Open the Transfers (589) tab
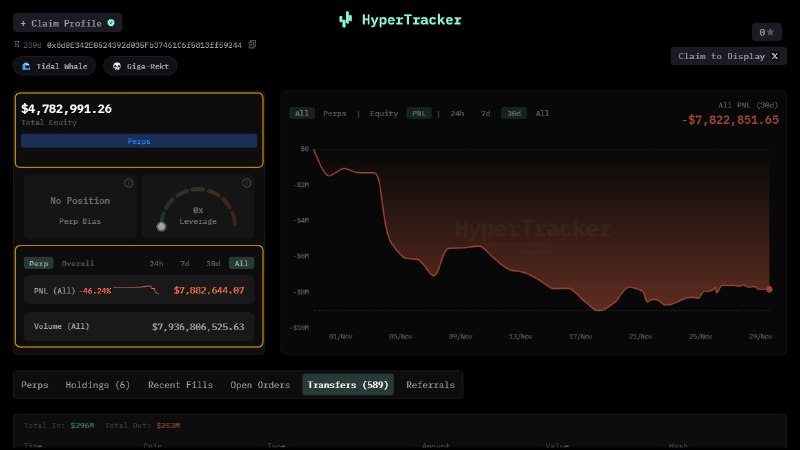This screenshot has width=800, height=450. [348, 385]
